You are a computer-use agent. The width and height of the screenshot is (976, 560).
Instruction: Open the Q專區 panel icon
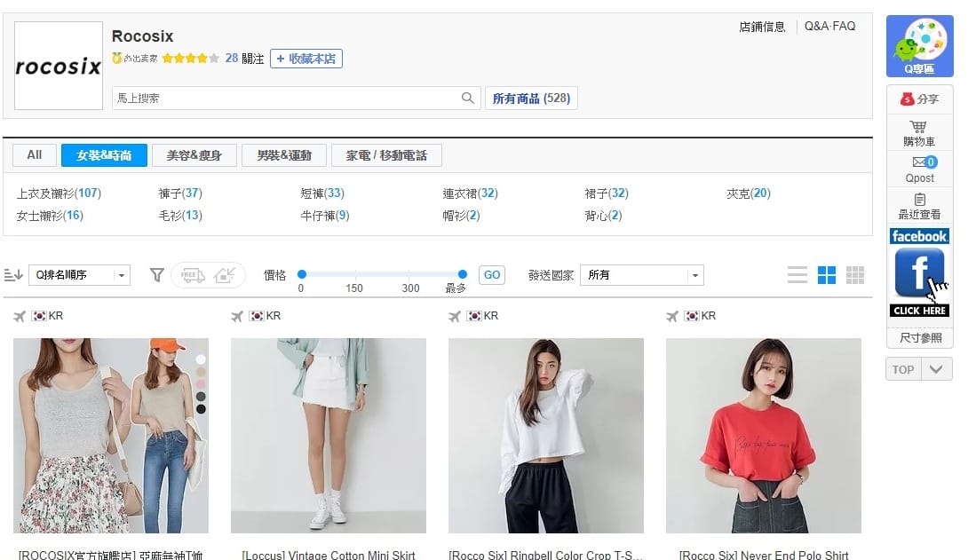(919, 44)
